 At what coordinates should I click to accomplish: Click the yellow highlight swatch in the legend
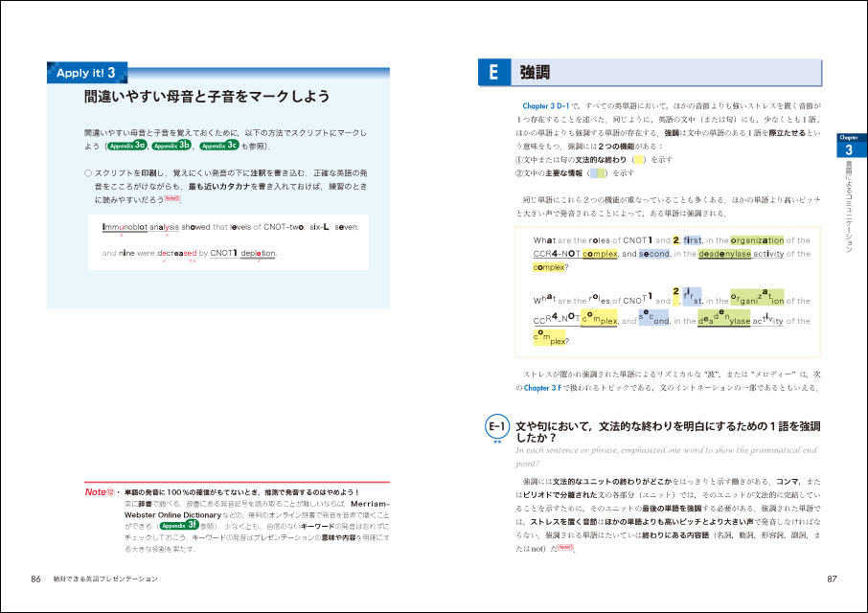(x=639, y=160)
